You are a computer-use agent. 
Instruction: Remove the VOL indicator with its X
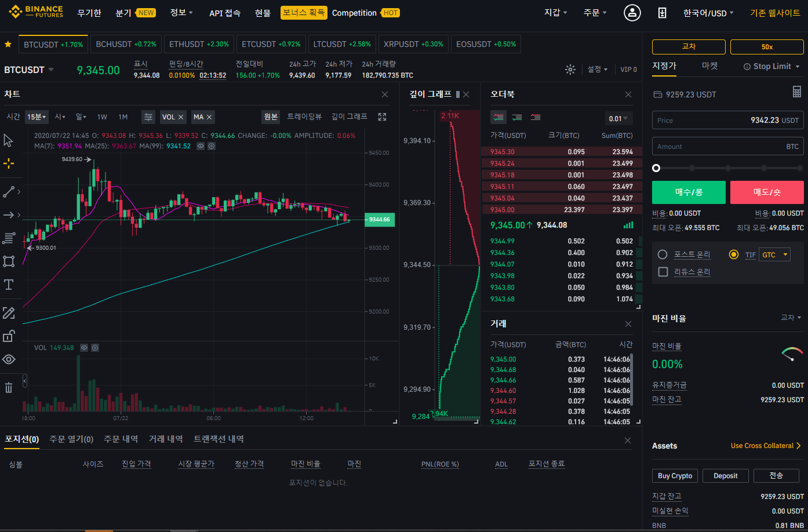click(181, 117)
